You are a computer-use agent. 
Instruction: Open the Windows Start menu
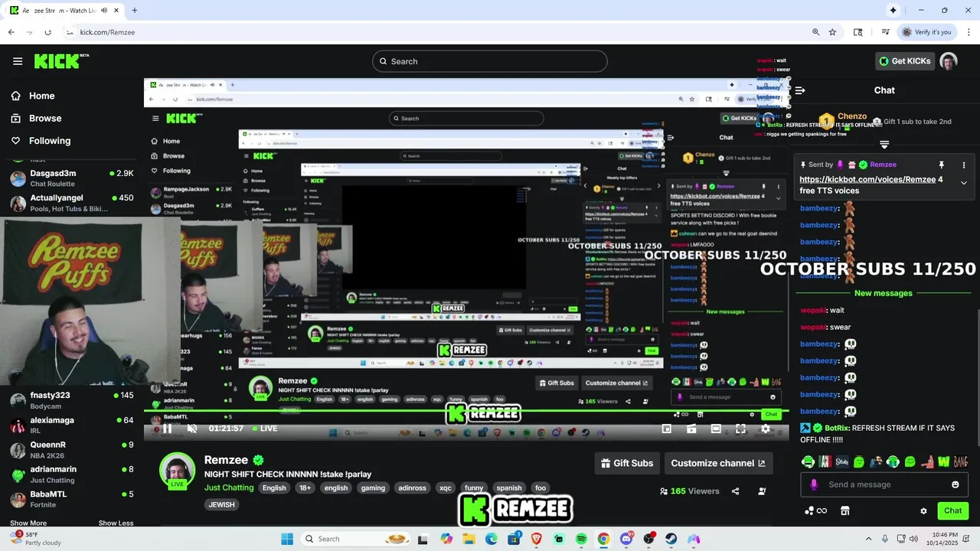click(287, 539)
